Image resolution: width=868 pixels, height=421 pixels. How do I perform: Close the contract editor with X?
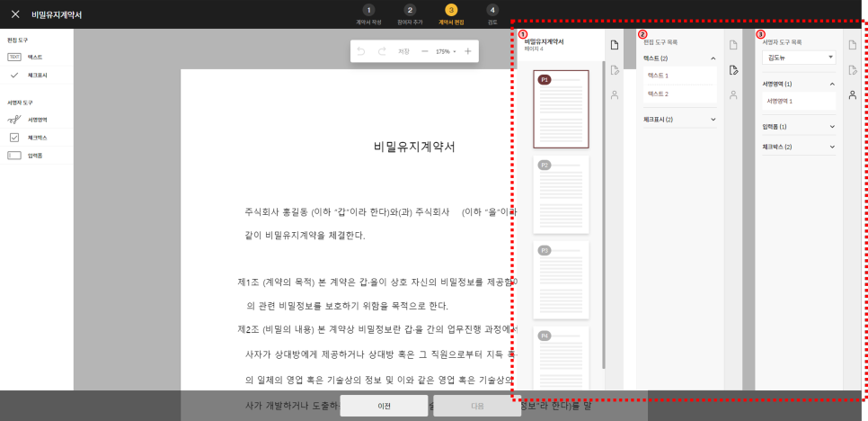click(15, 14)
